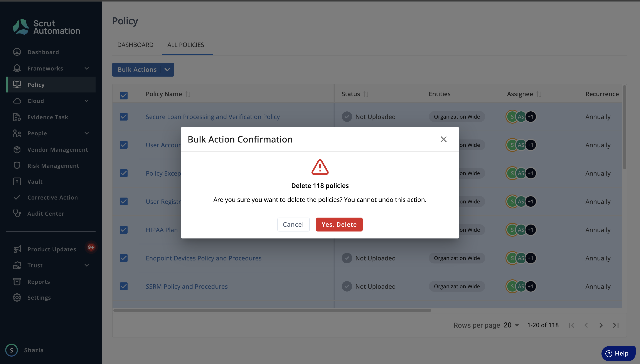Open Reports menu item
The image size is (640, 364).
click(x=51, y=282)
